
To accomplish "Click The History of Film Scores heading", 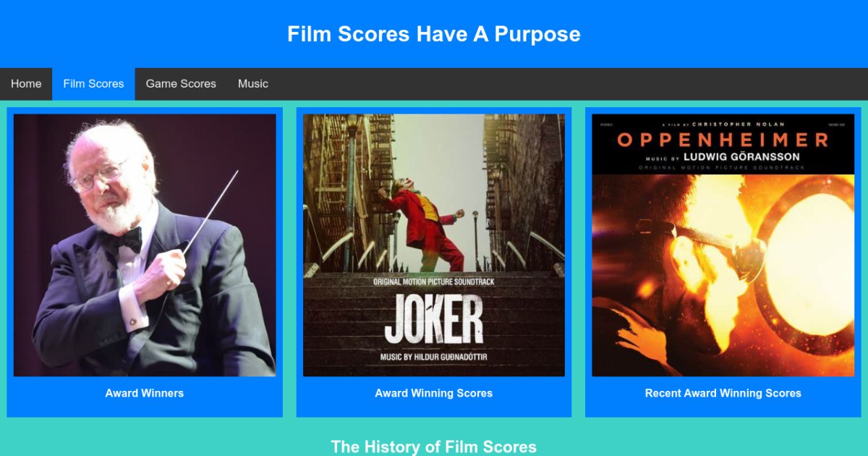I will [434, 447].
